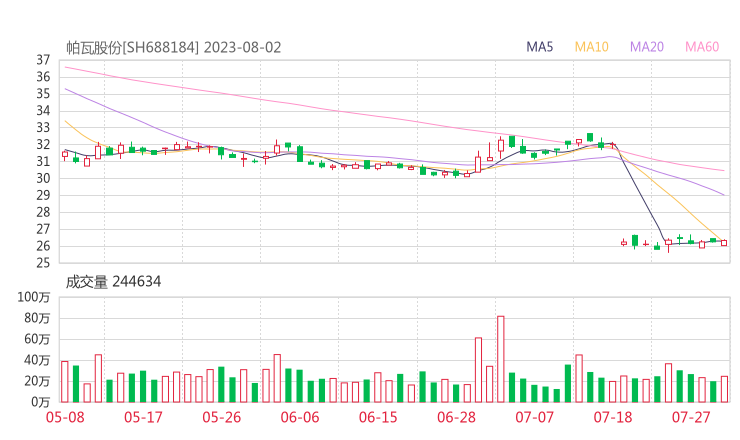Click the 40万 volume axis label
Image resolution: width=740 pixels, height=440 pixels.
pos(37,360)
